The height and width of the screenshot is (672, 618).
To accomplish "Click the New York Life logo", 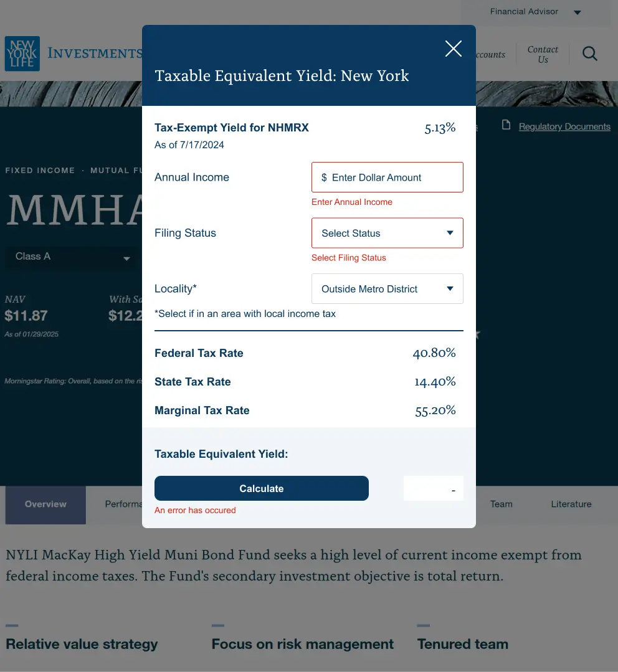I will 22,54.
